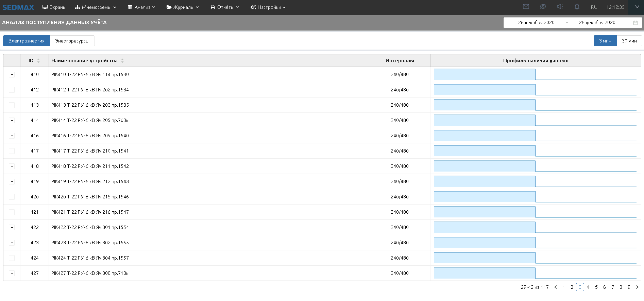This screenshot has height=301, width=644.
Task: Switch to the Энергоресурсы tab
Action: pos(72,41)
